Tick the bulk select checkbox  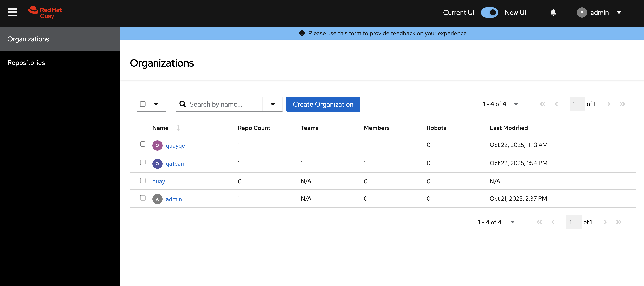[x=143, y=104]
